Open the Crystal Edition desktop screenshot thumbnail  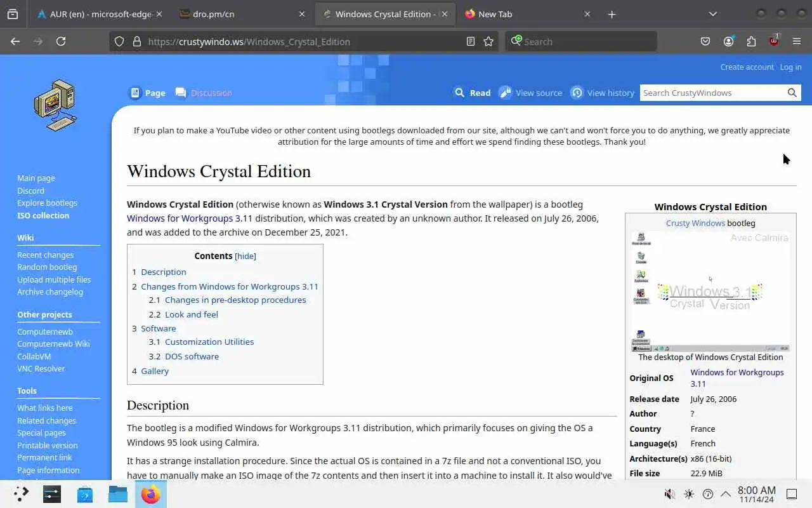pyautogui.click(x=710, y=291)
